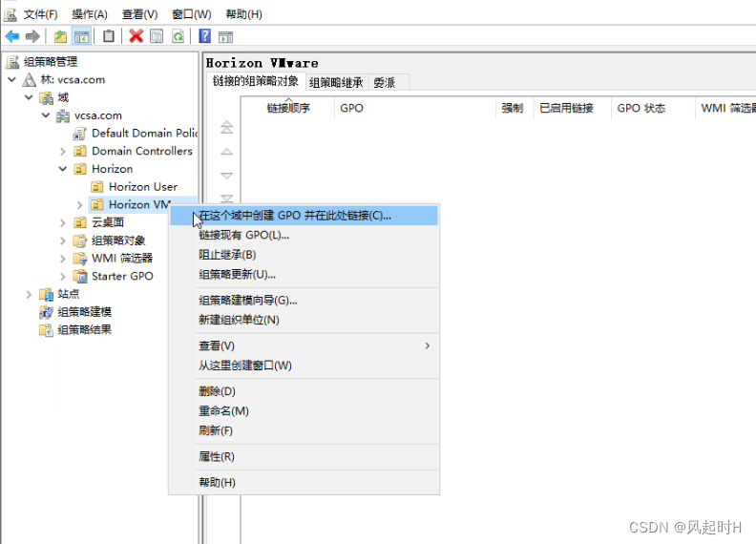Click the 站点 sites icon
The image size is (756, 544).
click(x=46, y=294)
